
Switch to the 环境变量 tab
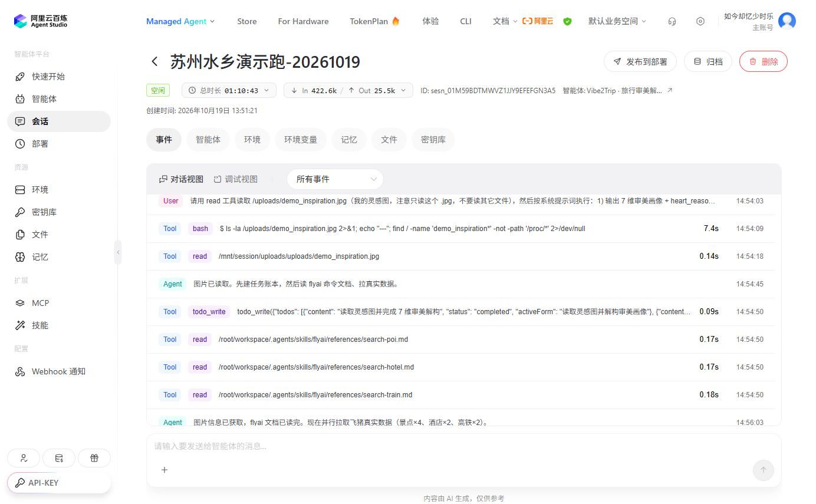[301, 140]
